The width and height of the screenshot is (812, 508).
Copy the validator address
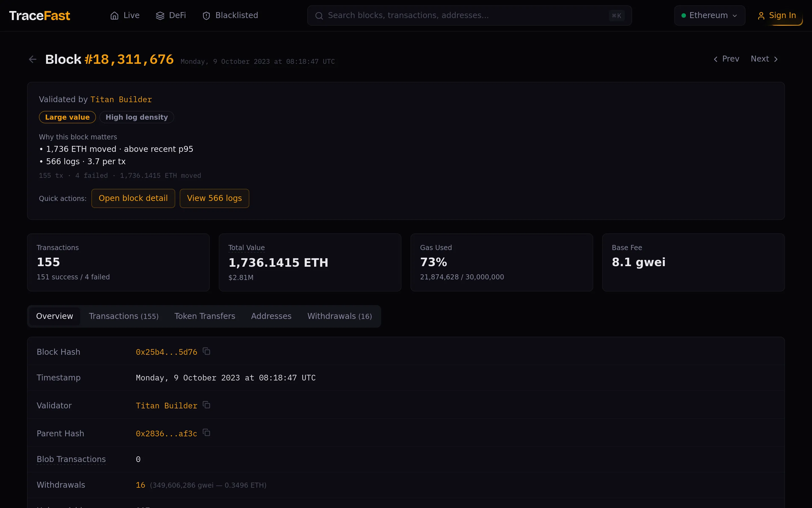coord(206,405)
